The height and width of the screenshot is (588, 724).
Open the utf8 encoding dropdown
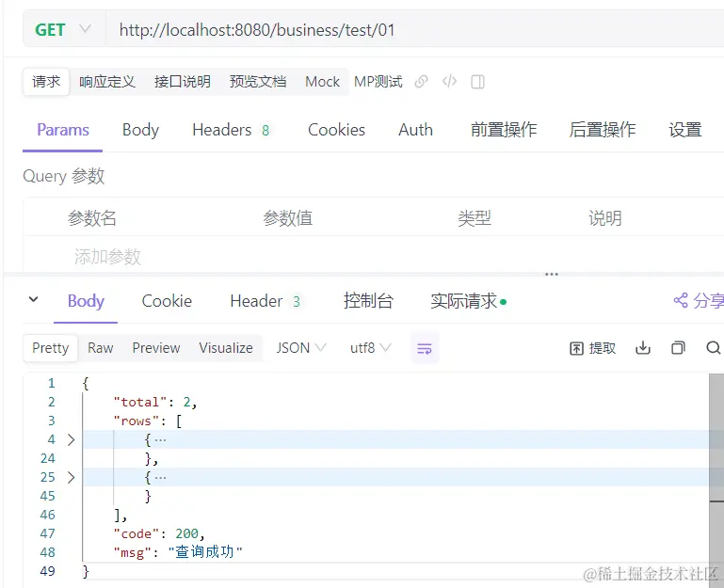tap(370, 348)
